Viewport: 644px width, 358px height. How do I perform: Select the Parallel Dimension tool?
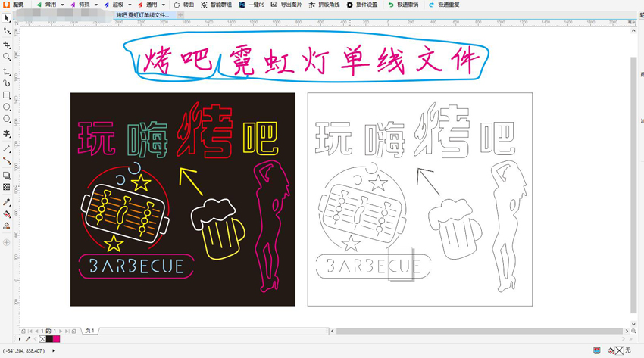(x=7, y=149)
